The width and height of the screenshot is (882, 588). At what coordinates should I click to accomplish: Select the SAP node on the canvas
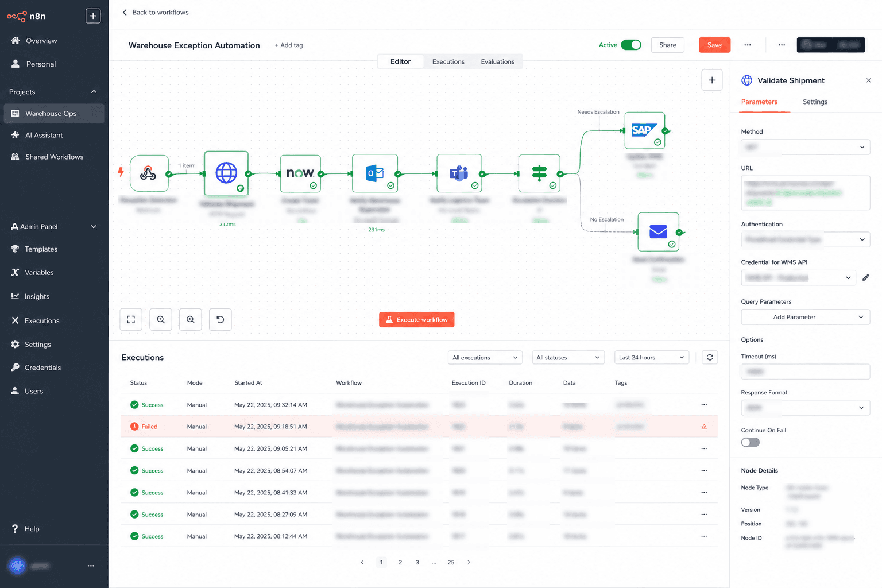[645, 130]
